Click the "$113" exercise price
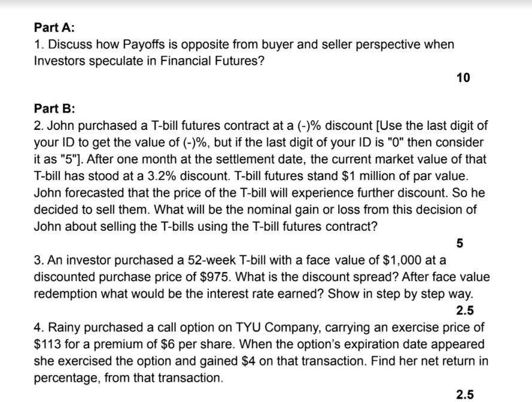532x402 pixels. coord(47,344)
